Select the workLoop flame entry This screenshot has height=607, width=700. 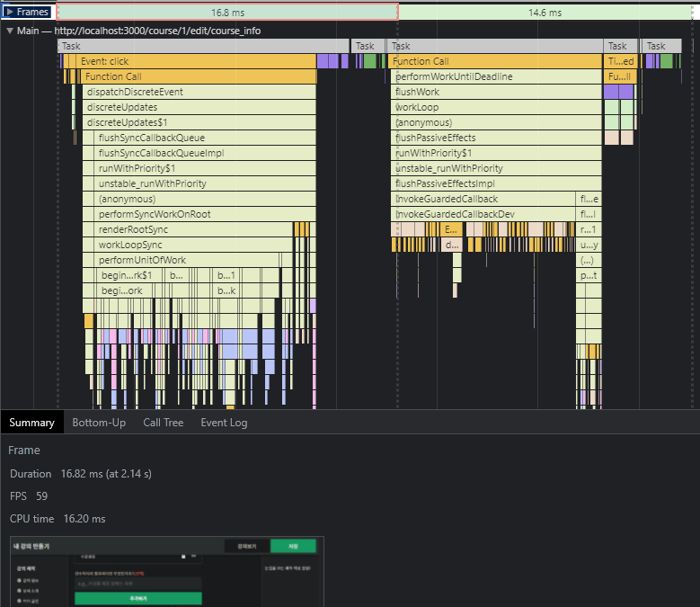496,107
